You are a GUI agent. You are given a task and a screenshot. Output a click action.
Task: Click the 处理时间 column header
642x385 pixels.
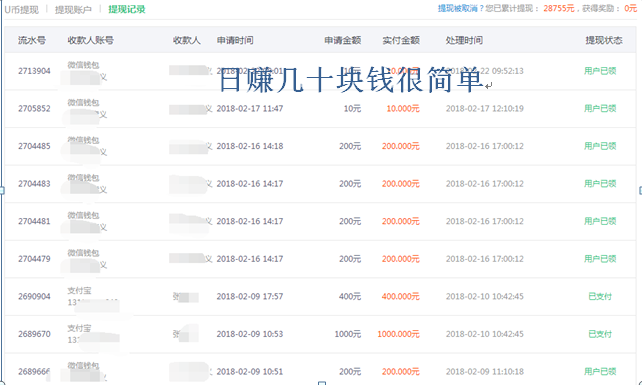(x=464, y=40)
